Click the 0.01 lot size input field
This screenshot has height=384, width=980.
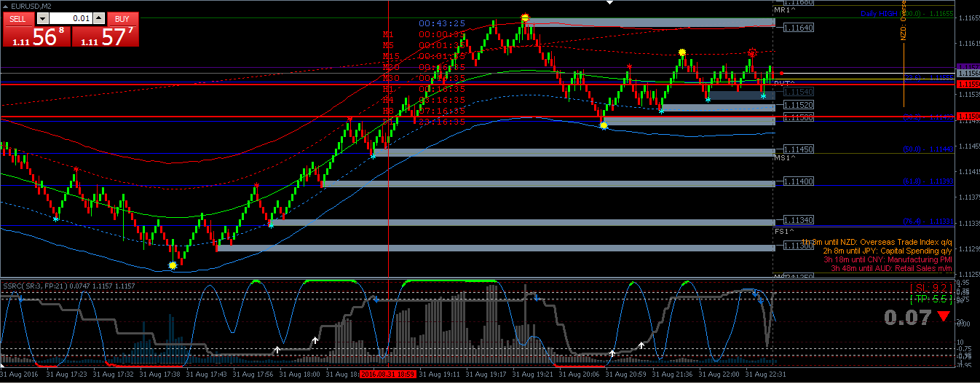[71, 18]
